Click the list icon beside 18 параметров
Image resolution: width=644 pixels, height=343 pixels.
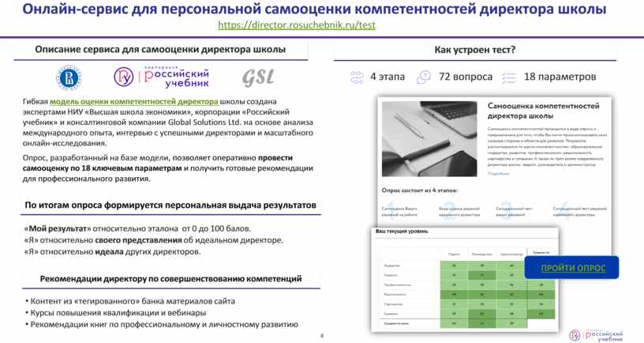(x=509, y=77)
